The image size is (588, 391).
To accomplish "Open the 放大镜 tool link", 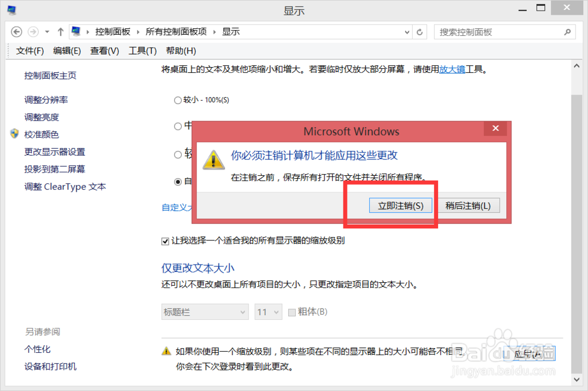I will [x=452, y=69].
